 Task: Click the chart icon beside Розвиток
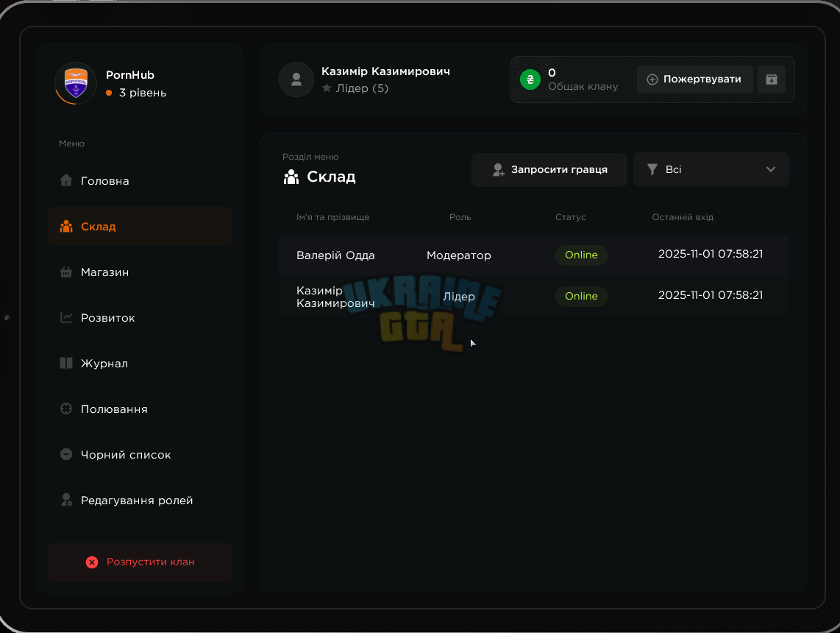click(x=66, y=317)
